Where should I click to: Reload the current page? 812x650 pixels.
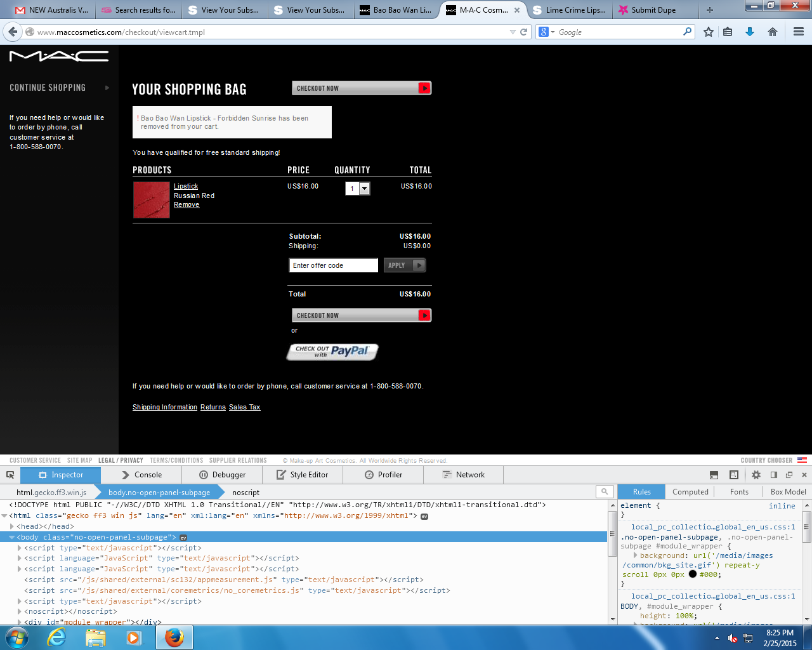(x=524, y=32)
